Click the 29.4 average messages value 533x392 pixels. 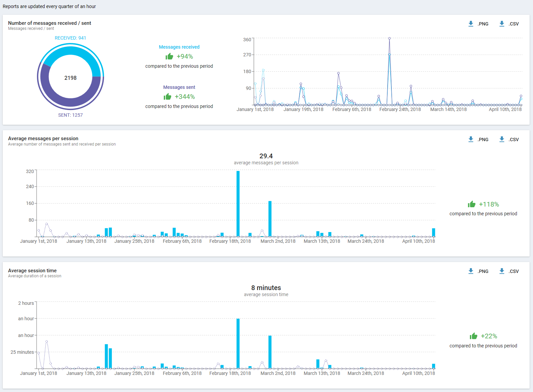click(266, 156)
